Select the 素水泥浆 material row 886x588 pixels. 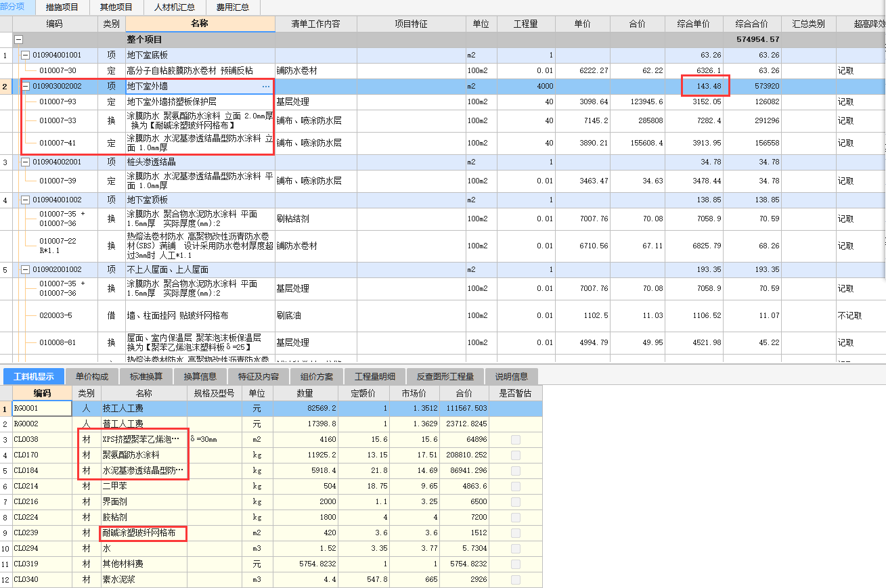(x=271, y=580)
